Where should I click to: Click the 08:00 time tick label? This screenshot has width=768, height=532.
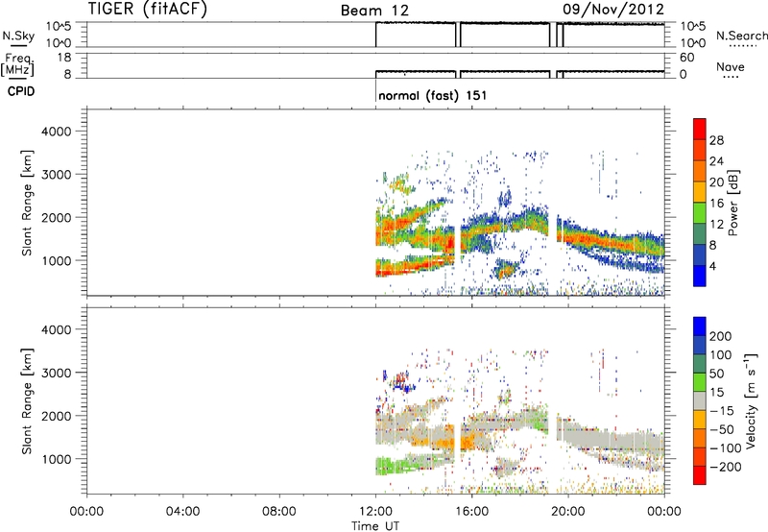coord(279,512)
